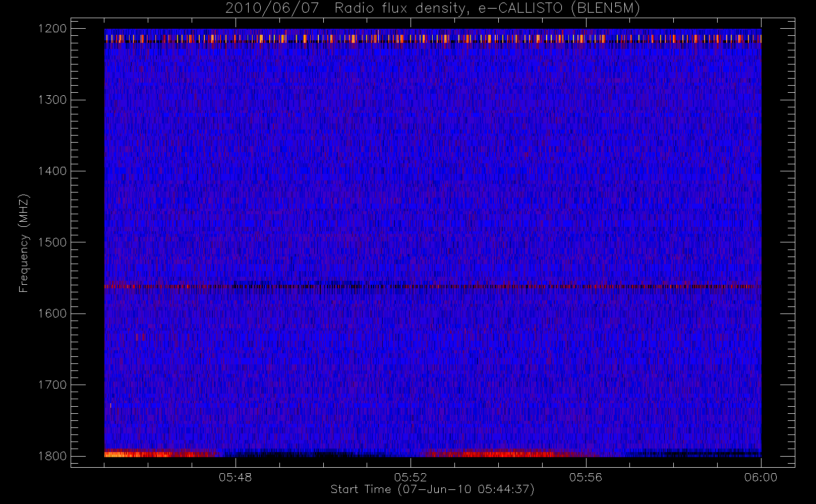This screenshot has height=504, width=816.
Task: Click the 06:00 time tick label
Action: point(761,477)
